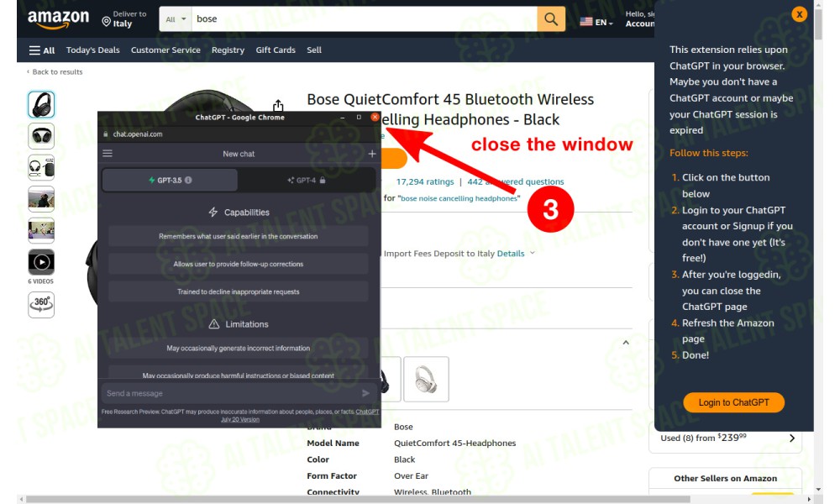Select the locked GPT-4 model tab
The width and height of the screenshot is (840, 504).
[x=306, y=180]
